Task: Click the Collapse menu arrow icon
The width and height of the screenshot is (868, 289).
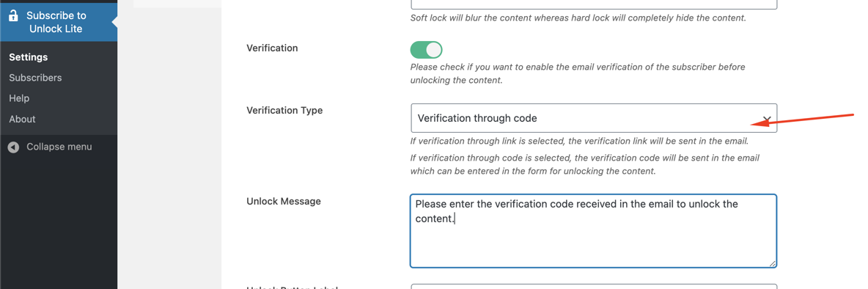Action: [14, 147]
